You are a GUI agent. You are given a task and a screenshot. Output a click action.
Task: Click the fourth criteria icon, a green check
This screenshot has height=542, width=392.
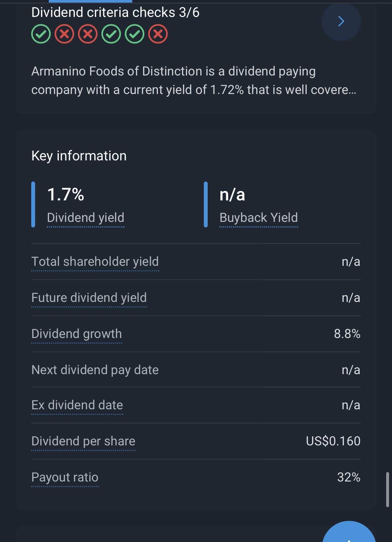point(111,34)
